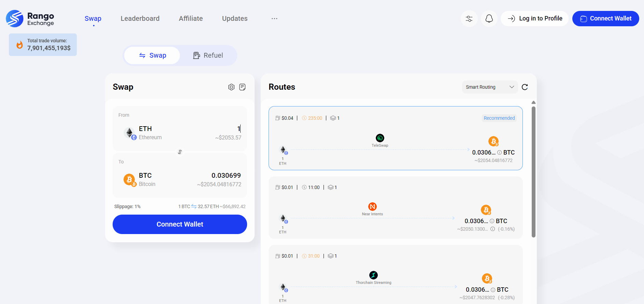Image resolution: width=644 pixels, height=304 pixels.
Task: Refresh the routes list
Action: [x=525, y=87]
